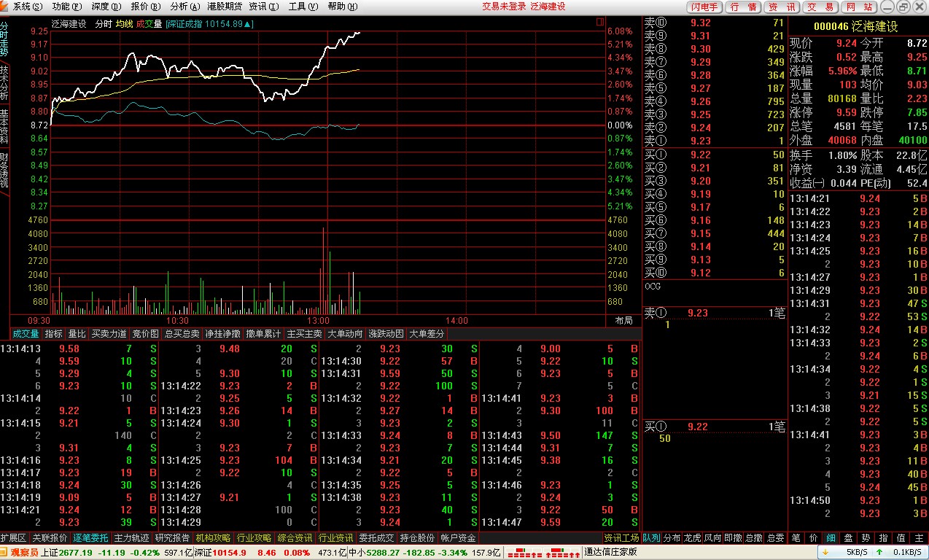The height and width of the screenshot is (560, 929).
Task: Switch to 成交量 indicator tab
Action: click(x=26, y=333)
